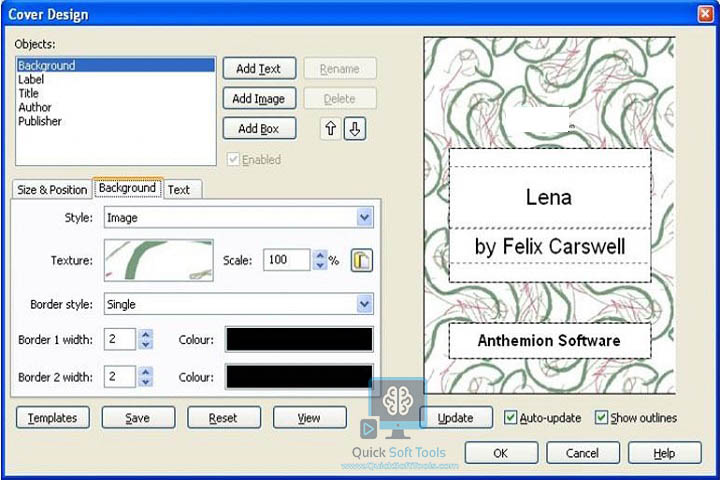Open the Templates button

point(53,418)
